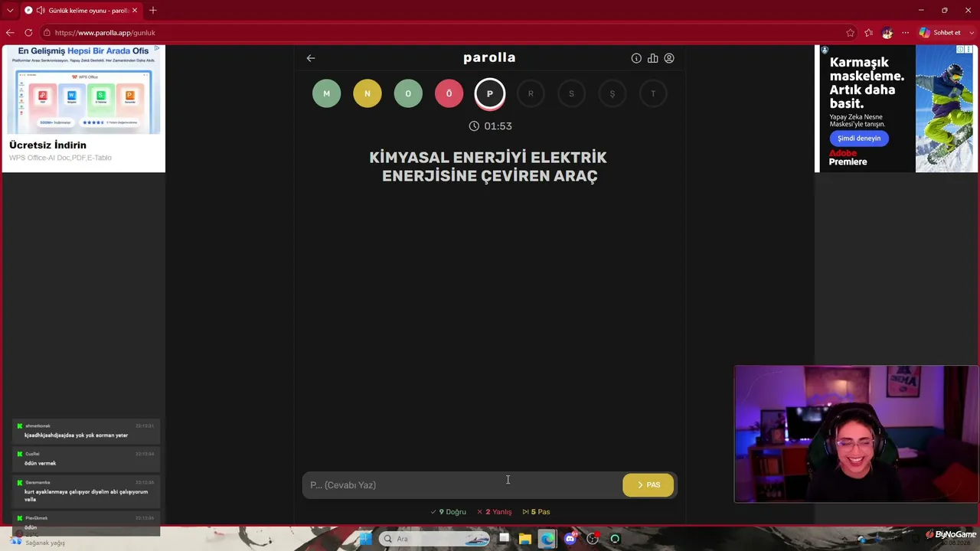Open browser settings three-dots menu
Viewport: 980px width, 551px height.
pyautogui.click(x=906, y=33)
